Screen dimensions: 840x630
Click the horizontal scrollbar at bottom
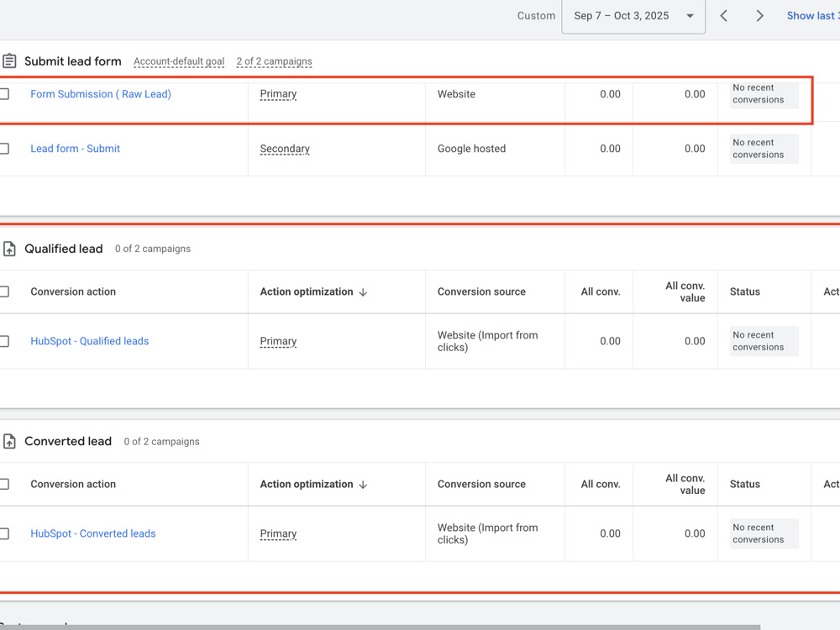pyautogui.click(x=380, y=627)
